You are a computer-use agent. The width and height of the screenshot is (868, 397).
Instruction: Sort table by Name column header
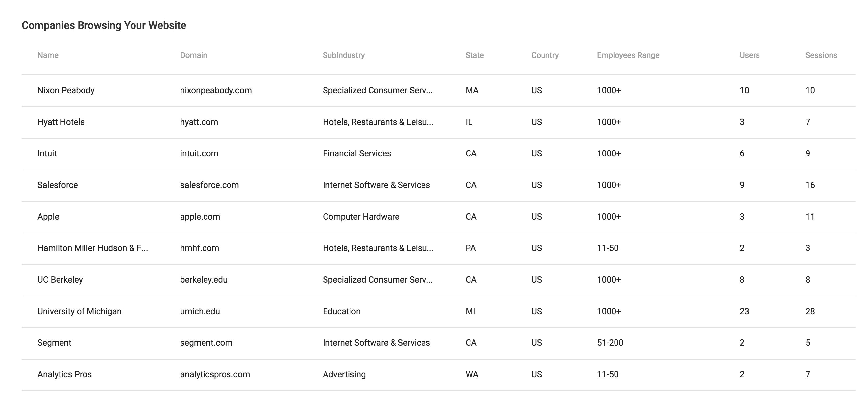[x=48, y=55]
